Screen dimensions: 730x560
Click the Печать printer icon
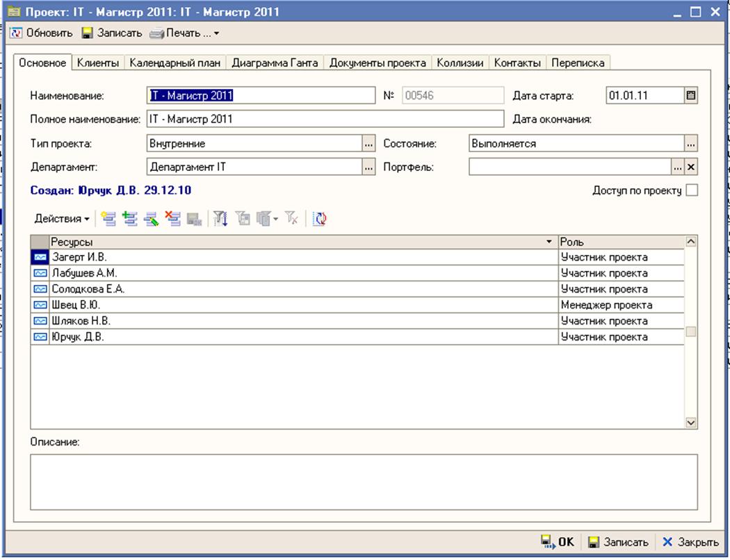[157, 33]
